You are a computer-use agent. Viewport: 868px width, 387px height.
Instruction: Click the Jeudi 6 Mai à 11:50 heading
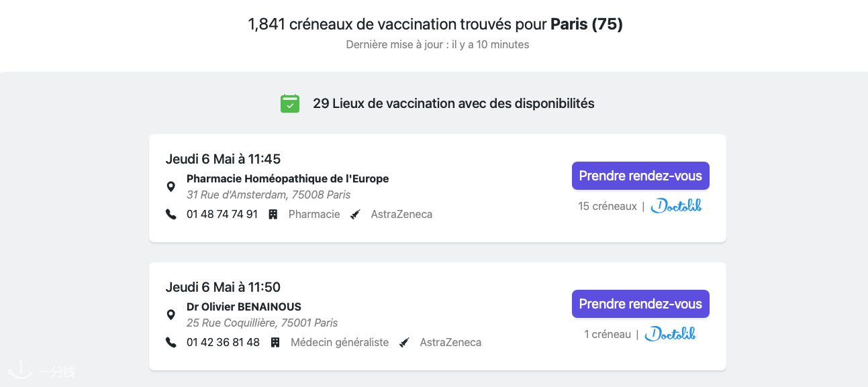coord(223,287)
